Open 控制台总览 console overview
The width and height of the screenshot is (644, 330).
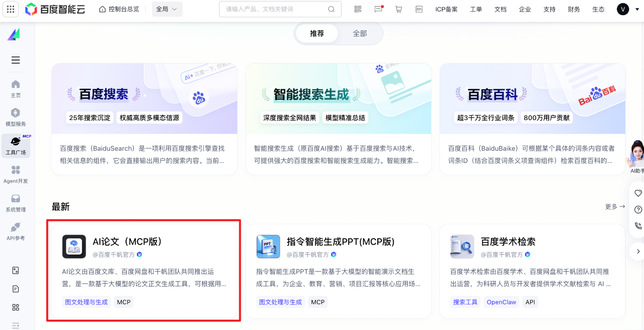click(119, 9)
